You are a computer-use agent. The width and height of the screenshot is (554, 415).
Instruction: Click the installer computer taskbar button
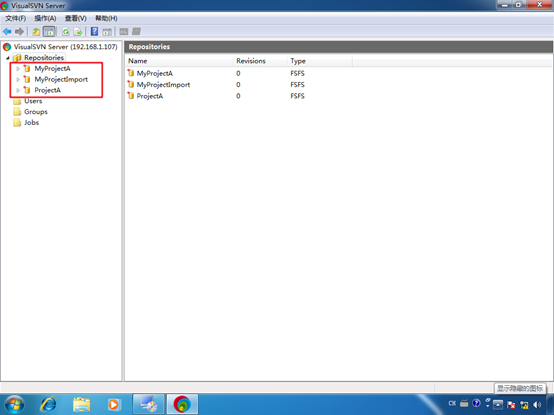pos(148,404)
